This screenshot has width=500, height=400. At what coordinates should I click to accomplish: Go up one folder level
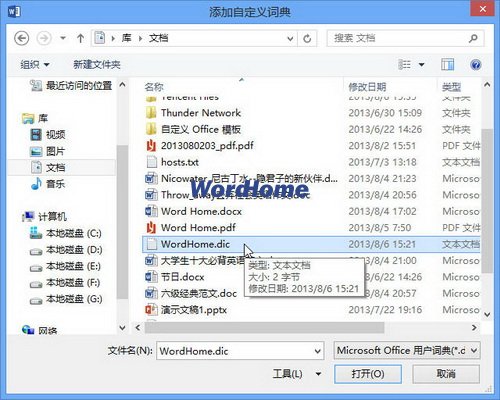(80, 38)
